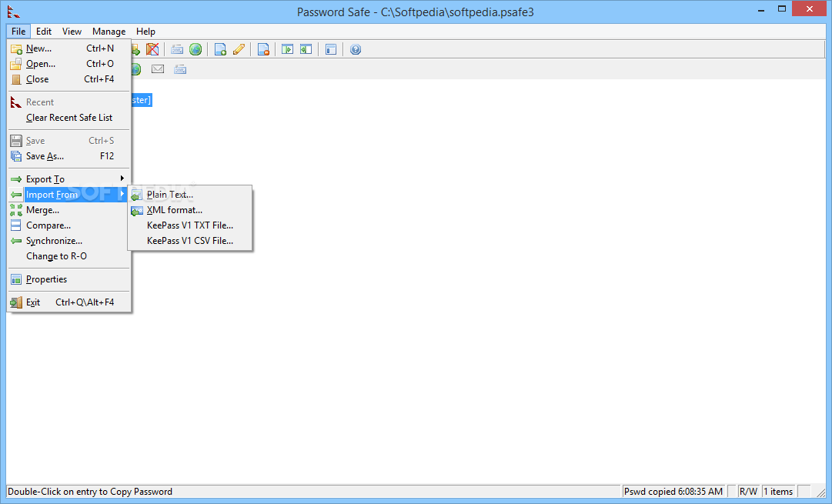This screenshot has height=504, width=832.
Task: Import from Plain Text...
Action: (x=190, y=194)
